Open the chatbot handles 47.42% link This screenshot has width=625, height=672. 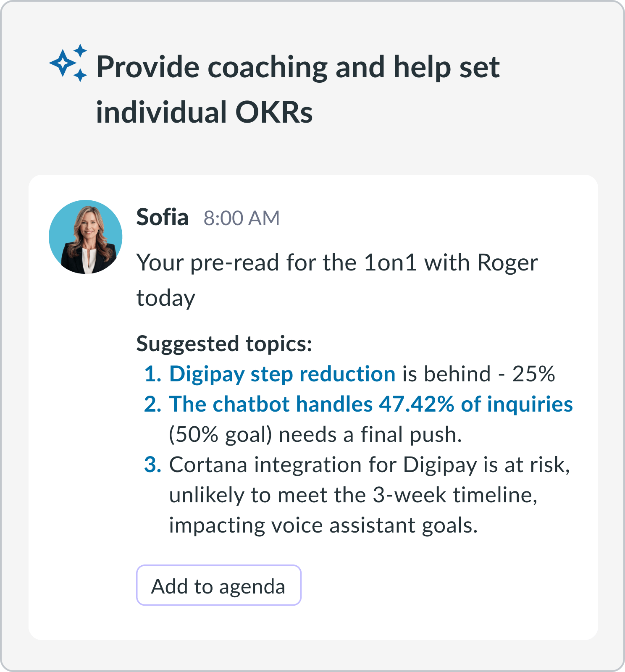371,404
